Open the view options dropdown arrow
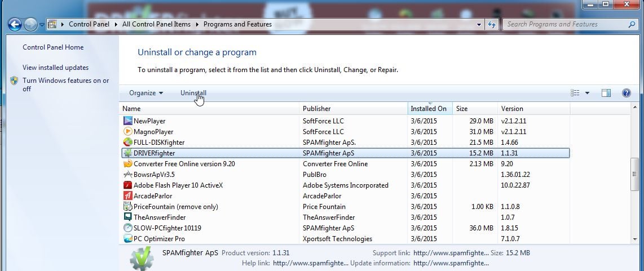This screenshot has width=644, height=271. click(587, 93)
